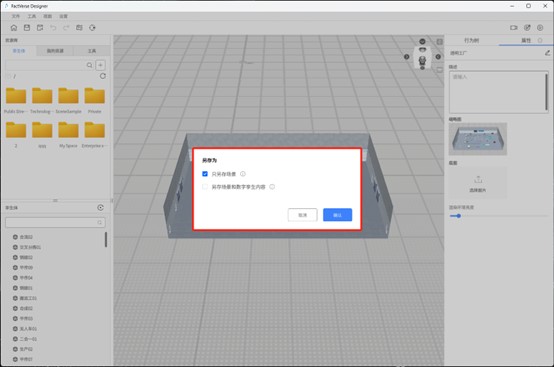The height and width of the screenshot is (367, 554).
Task: Click the camera icon in the top-right toolbar
Action: [514, 28]
